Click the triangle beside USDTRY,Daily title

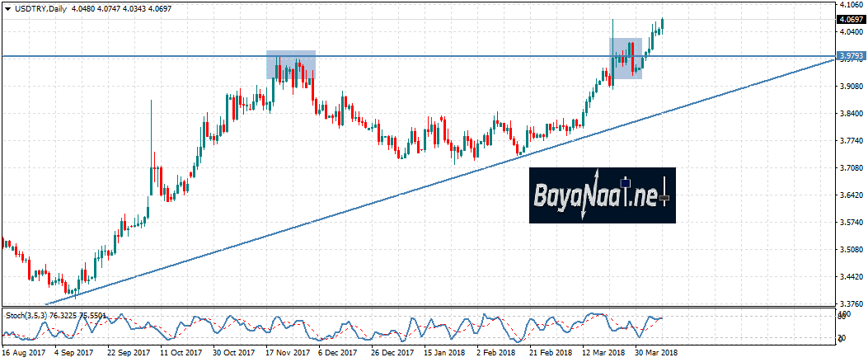coord(7,7)
